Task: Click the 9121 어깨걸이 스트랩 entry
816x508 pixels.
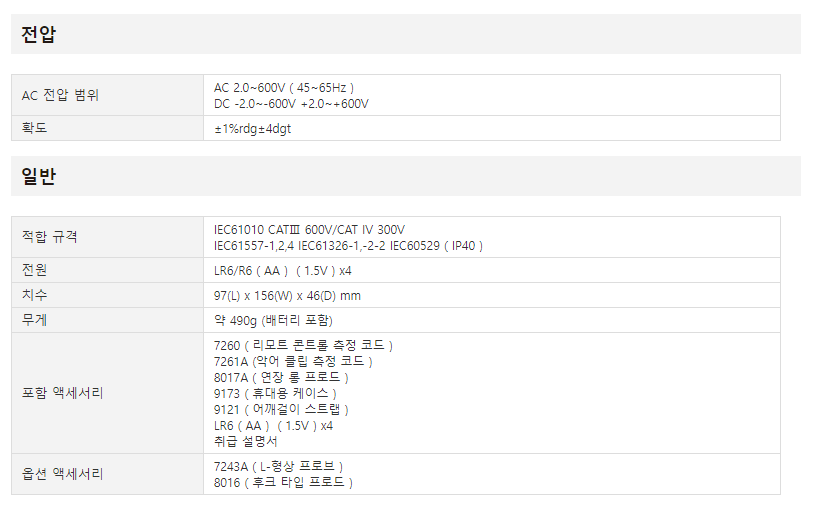Action: tap(281, 410)
